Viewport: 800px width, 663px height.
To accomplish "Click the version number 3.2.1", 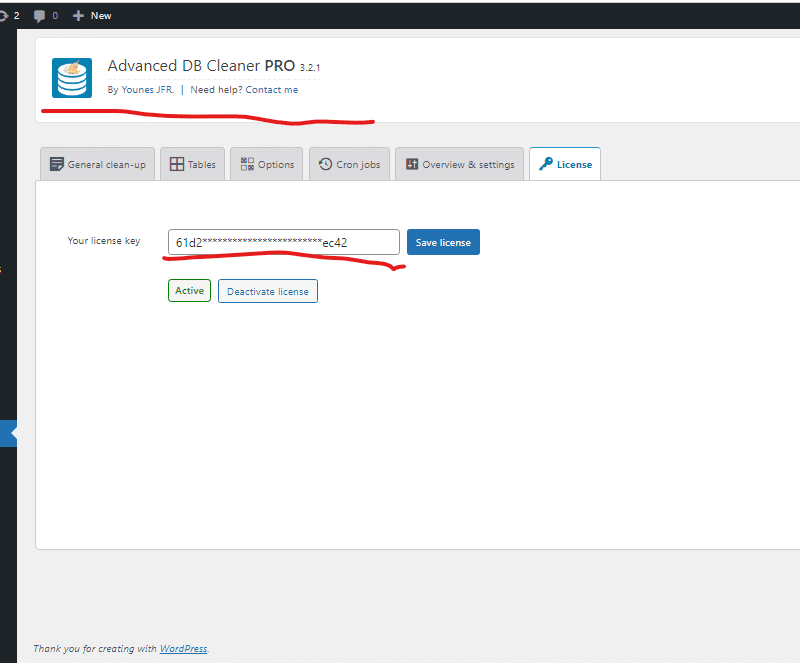I will pyautogui.click(x=310, y=67).
